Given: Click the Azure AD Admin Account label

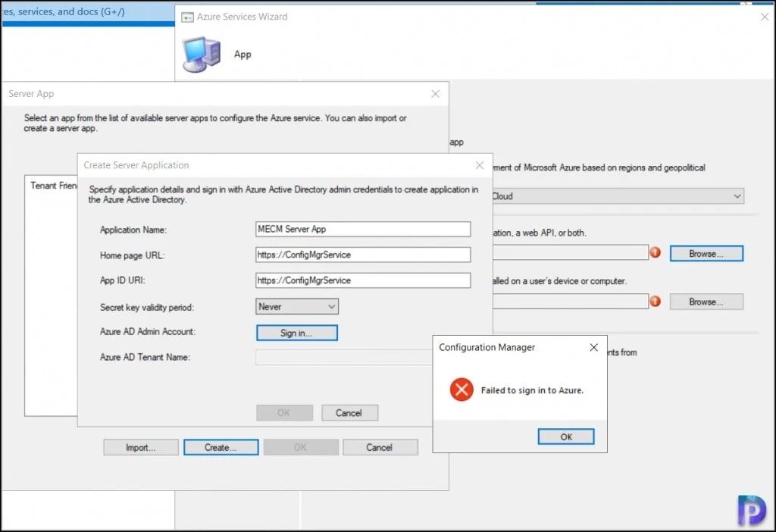Looking at the screenshot, I should [x=148, y=332].
